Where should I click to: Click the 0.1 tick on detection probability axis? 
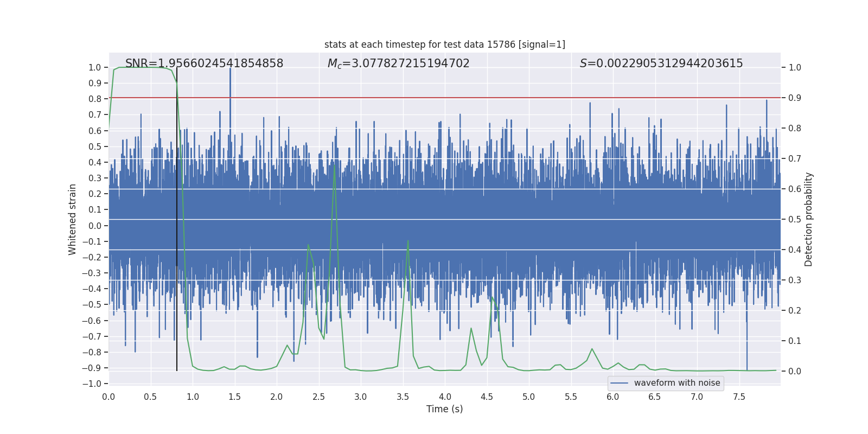(x=795, y=341)
